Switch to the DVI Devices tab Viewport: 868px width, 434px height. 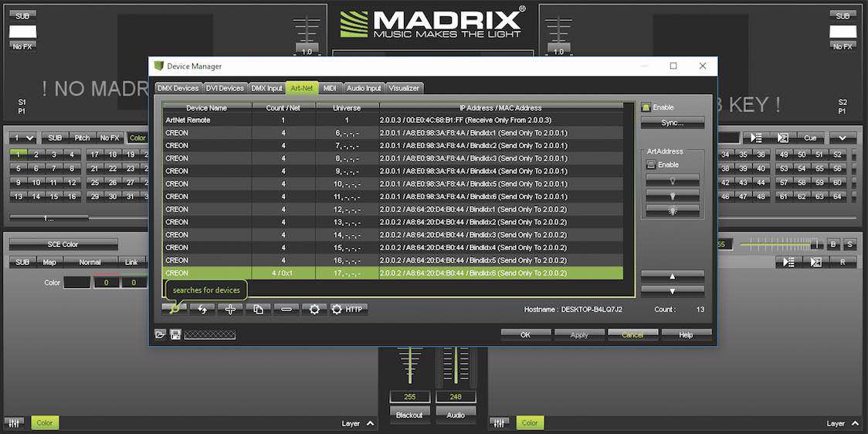225,88
